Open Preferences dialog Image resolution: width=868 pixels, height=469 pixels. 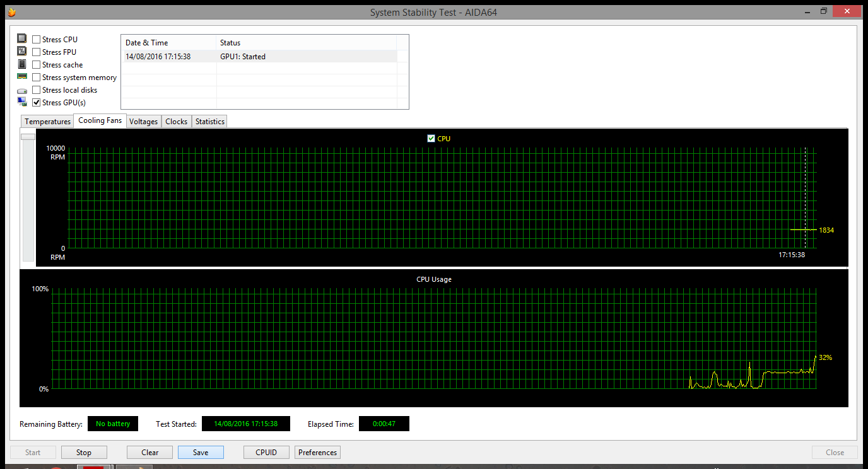click(x=318, y=452)
